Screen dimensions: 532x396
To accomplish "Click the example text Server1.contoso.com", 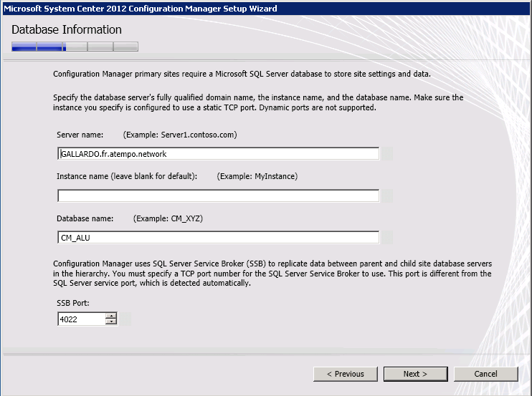I will click(180, 135).
